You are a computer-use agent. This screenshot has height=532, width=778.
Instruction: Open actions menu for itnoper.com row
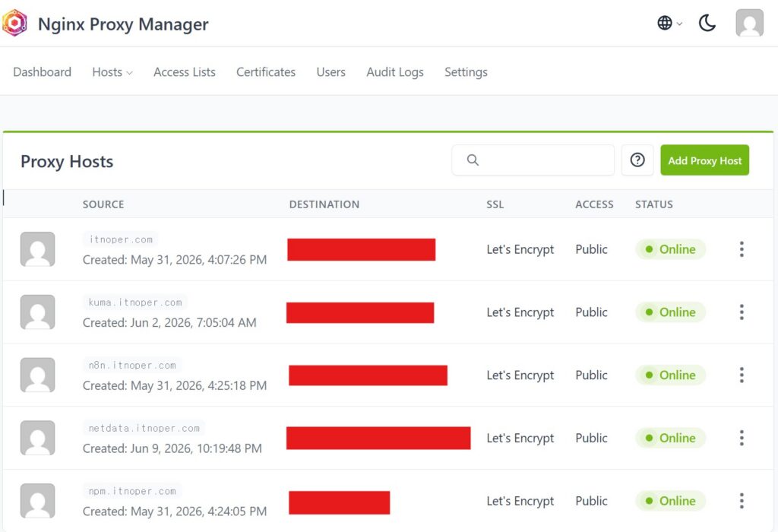point(742,249)
